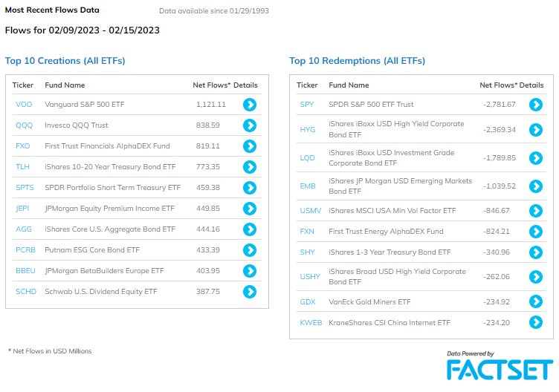Select the 1,121.11 net flow value
559x392 pixels.
point(210,105)
